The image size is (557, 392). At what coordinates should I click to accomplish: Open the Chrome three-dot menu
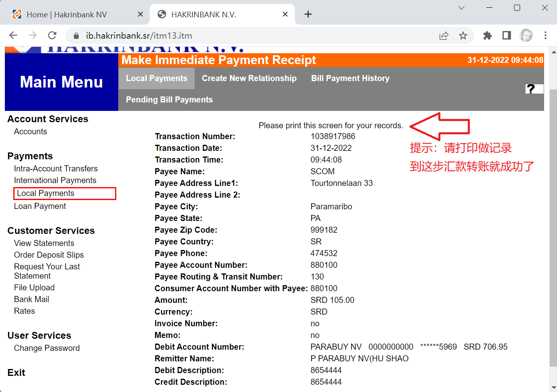click(x=545, y=35)
